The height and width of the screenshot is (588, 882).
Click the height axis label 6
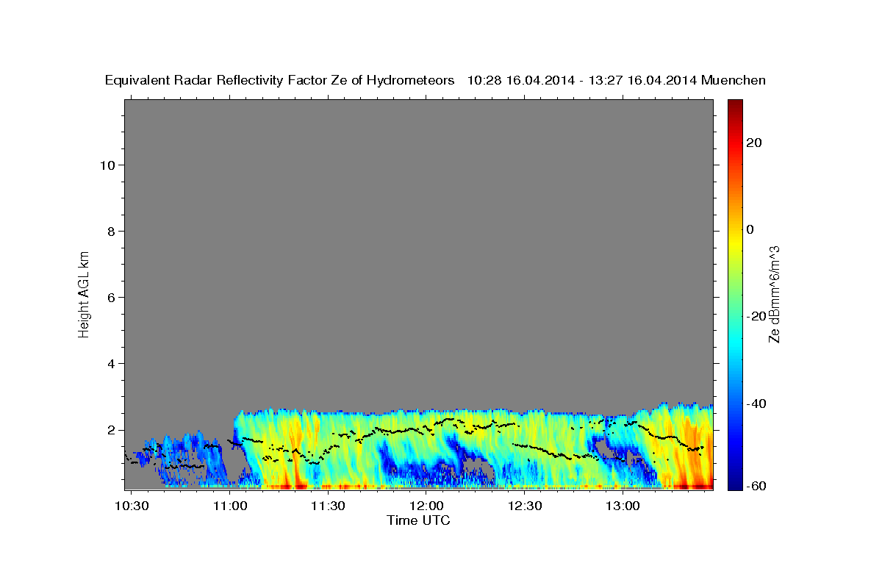[110, 297]
